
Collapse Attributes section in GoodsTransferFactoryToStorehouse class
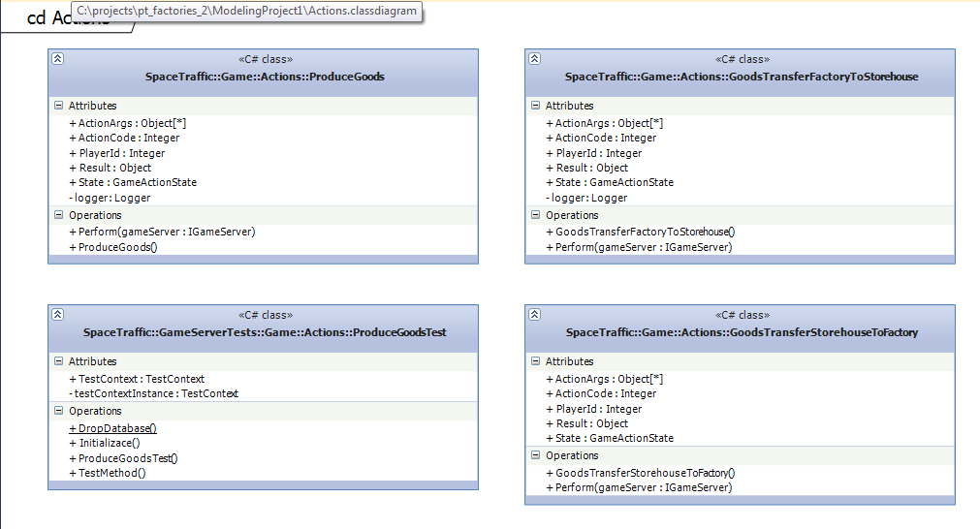click(x=536, y=106)
